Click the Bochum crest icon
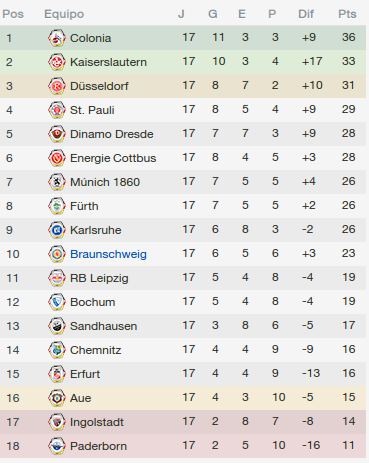Viewport: 369px width, 463px height. point(57,302)
